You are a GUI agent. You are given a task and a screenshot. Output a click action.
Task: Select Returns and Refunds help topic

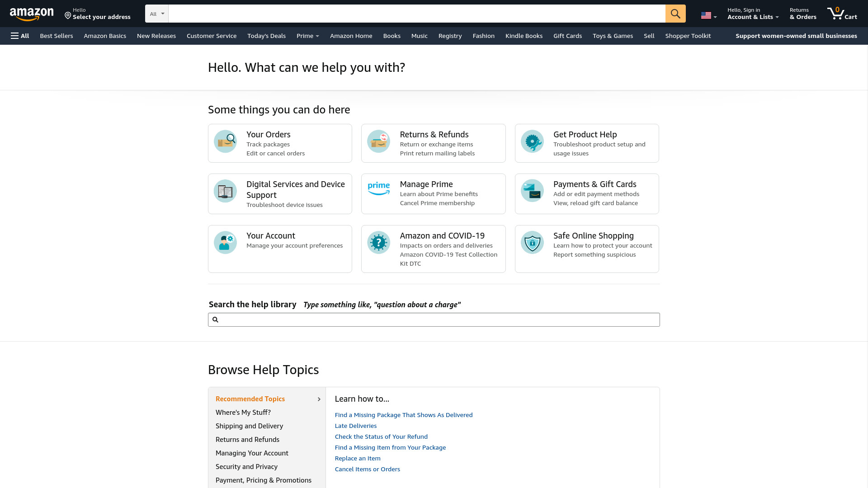(247, 440)
